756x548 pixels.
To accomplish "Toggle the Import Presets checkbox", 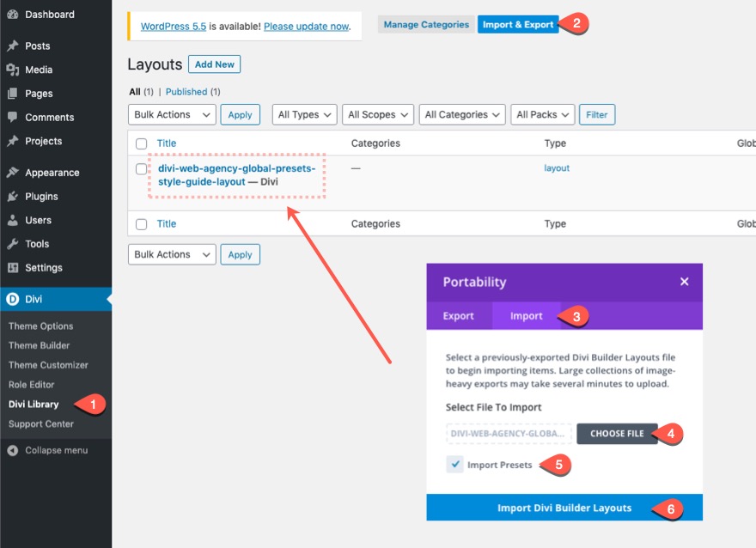I will [x=454, y=464].
